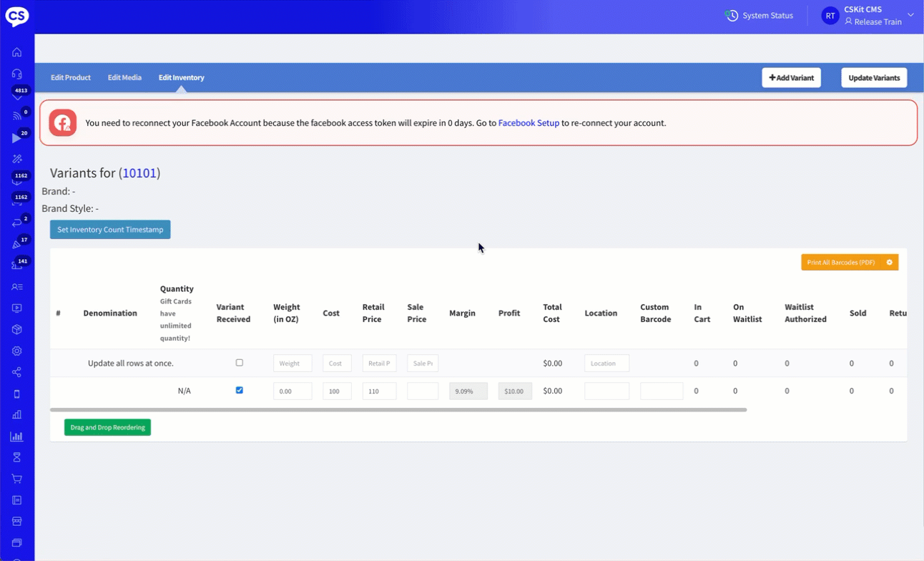924x561 pixels.
Task: Follow the Facebook Setup link
Action: (x=529, y=123)
